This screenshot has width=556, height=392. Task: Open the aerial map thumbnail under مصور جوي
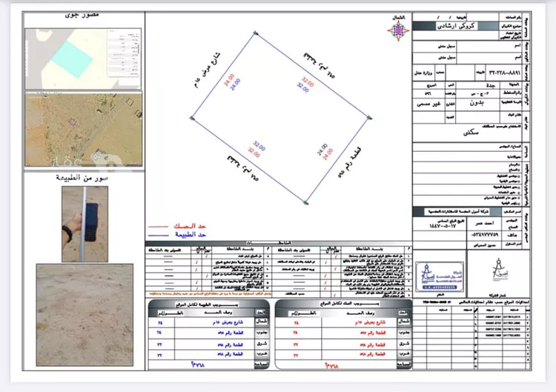[x=83, y=59]
